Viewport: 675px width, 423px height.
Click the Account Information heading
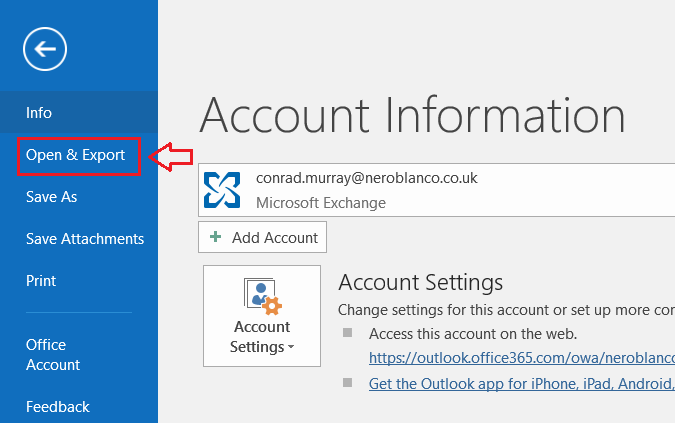[412, 115]
